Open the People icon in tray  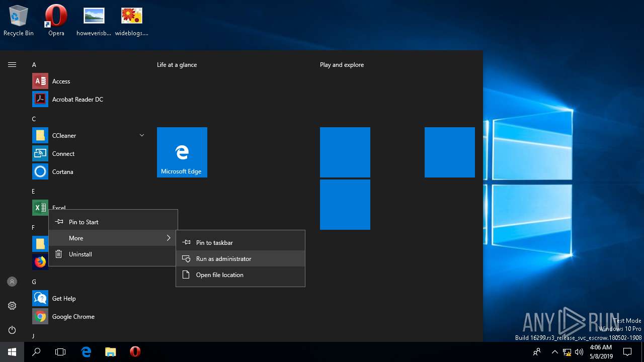[x=537, y=352]
